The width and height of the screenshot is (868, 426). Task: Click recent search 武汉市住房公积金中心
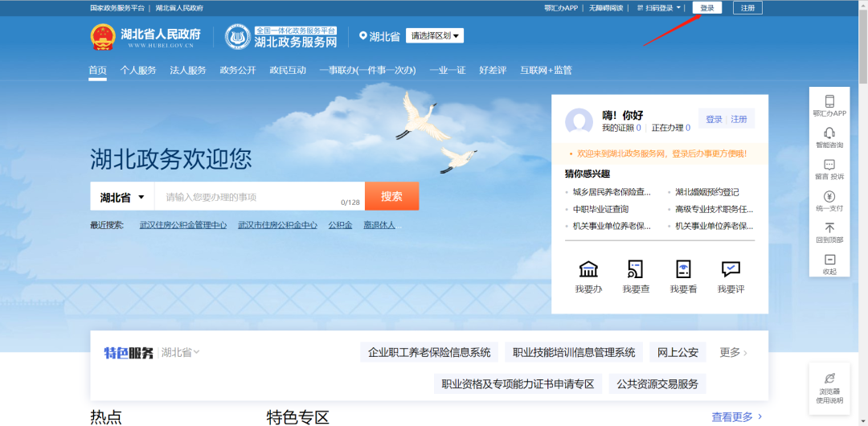tap(277, 226)
